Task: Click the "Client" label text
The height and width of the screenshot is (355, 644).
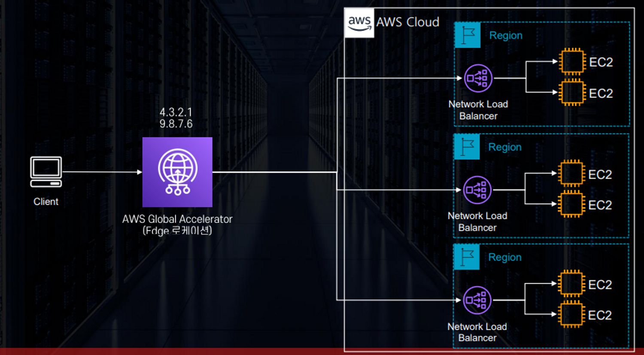Action: [46, 201]
